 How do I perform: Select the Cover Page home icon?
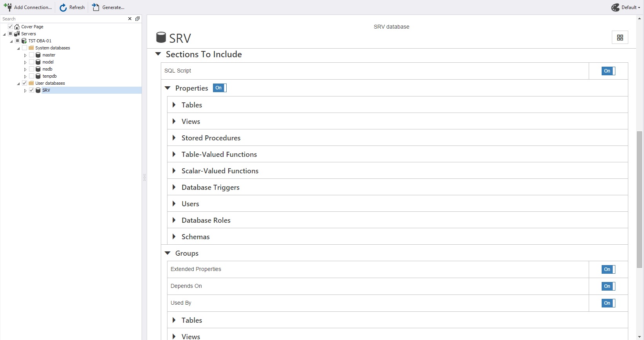tap(17, 27)
